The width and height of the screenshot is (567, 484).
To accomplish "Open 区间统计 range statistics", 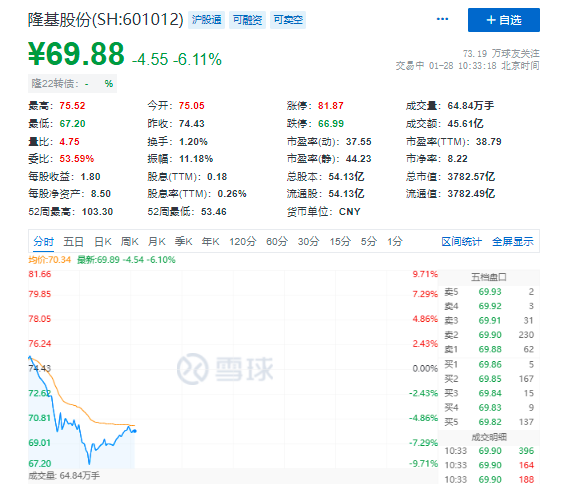I will [461, 241].
